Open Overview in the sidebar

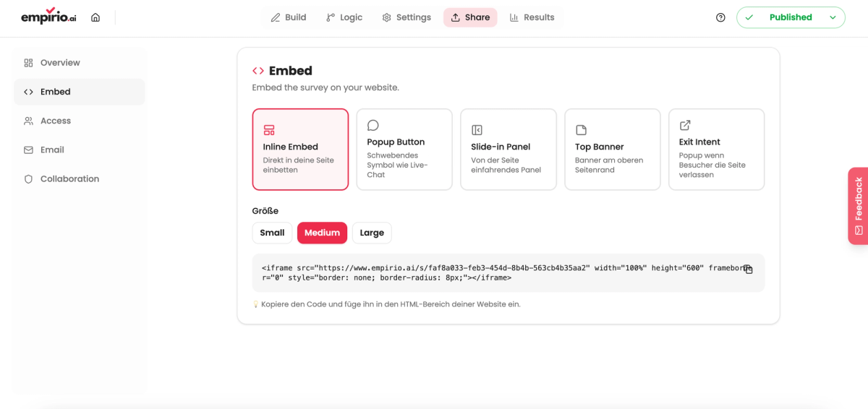point(80,63)
